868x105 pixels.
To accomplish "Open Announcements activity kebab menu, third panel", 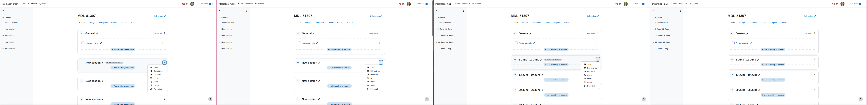I will (x=596, y=43).
